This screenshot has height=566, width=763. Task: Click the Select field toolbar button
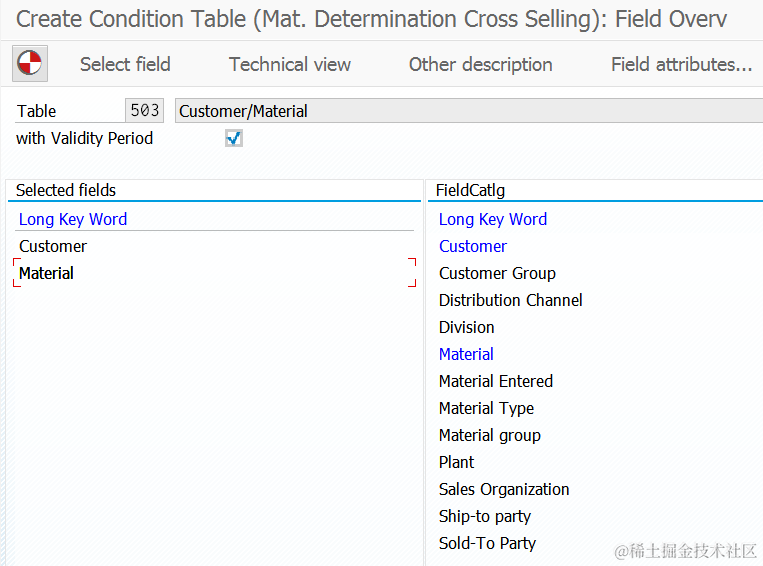pyautogui.click(x=125, y=64)
